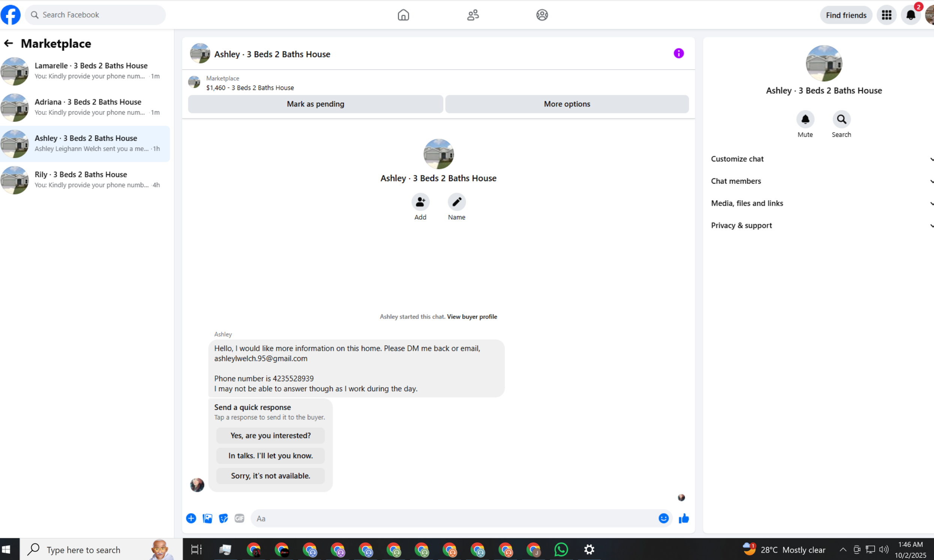Attach a photo using image icon
Screen dimensions: 934x560
pos(208,518)
